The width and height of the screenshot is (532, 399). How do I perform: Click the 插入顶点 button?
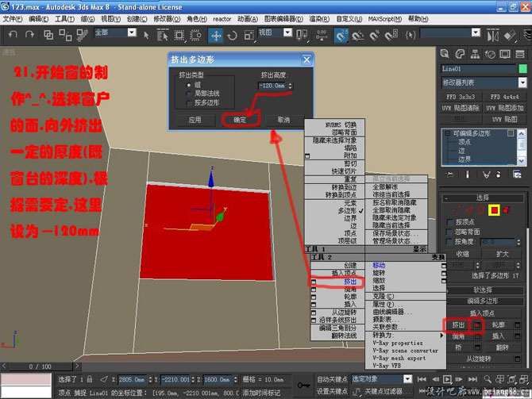482,313
